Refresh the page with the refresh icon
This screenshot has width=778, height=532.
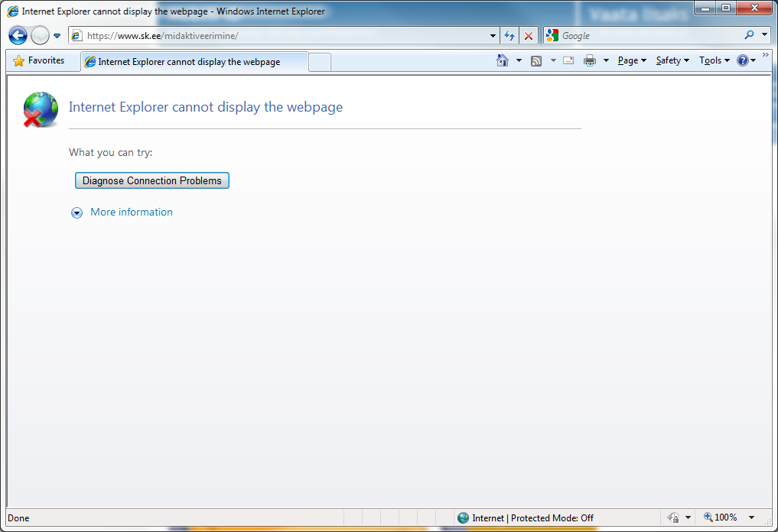509,36
